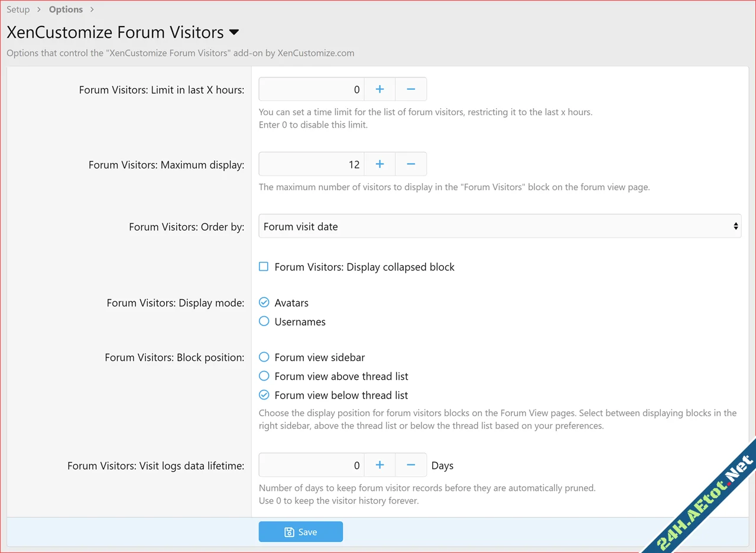The image size is (756, 553).
Task: Select the "Avatars" display mode option
Action: click(x=263, y=302)
